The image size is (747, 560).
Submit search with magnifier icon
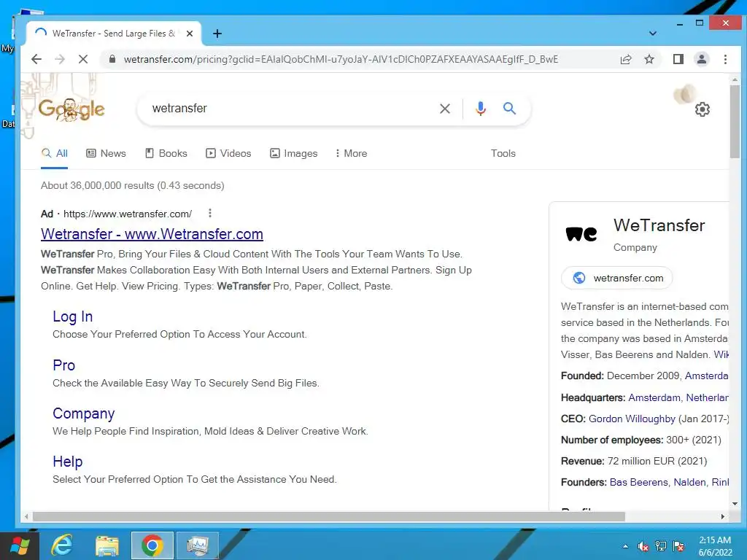(509, 109)
